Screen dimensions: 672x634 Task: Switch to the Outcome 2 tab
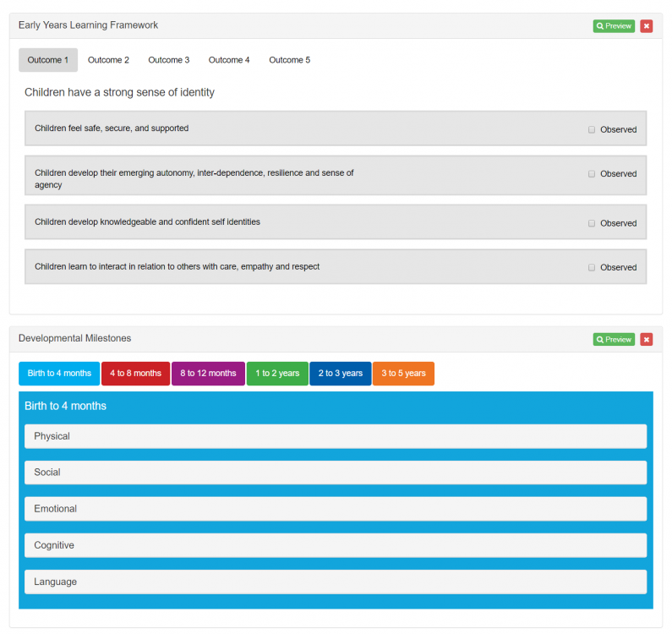pos(108,60)
